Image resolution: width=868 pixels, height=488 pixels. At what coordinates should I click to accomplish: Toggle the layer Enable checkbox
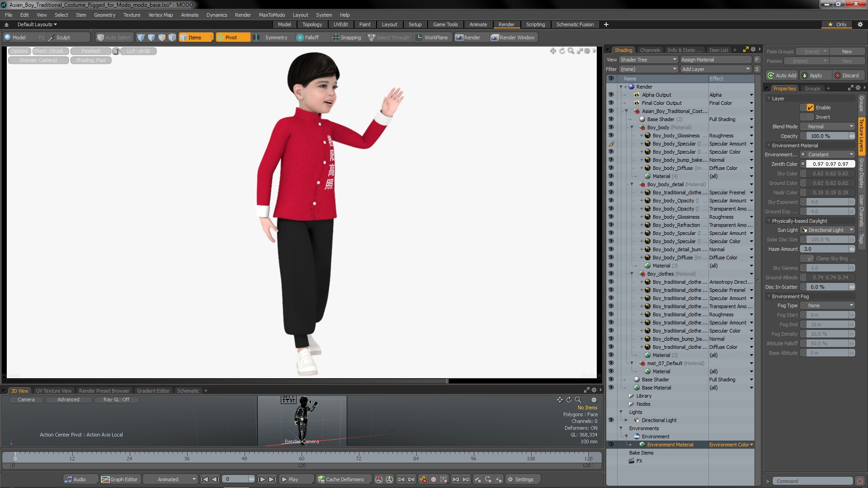pyautogui.click(x=810, y=108)
